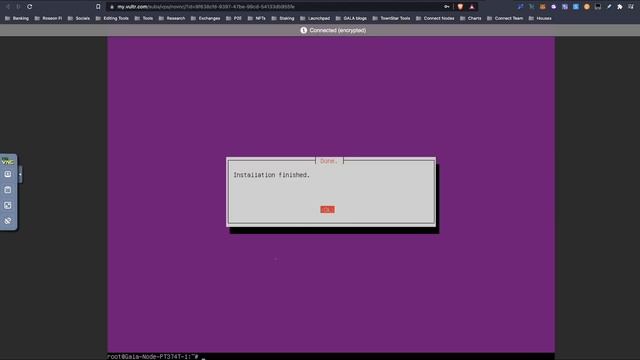Click the 'Done.' dialog title
Viewport: 640px width, 360px height.
(329, 161)
